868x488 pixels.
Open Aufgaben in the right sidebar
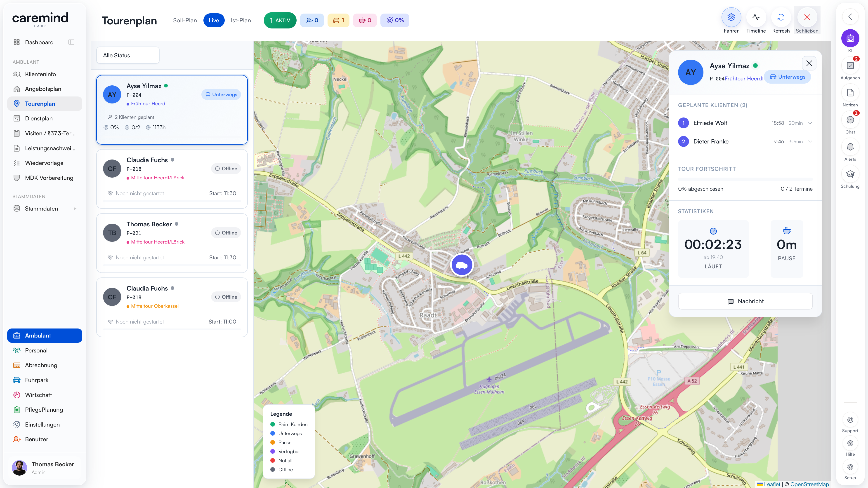point(850,66)
